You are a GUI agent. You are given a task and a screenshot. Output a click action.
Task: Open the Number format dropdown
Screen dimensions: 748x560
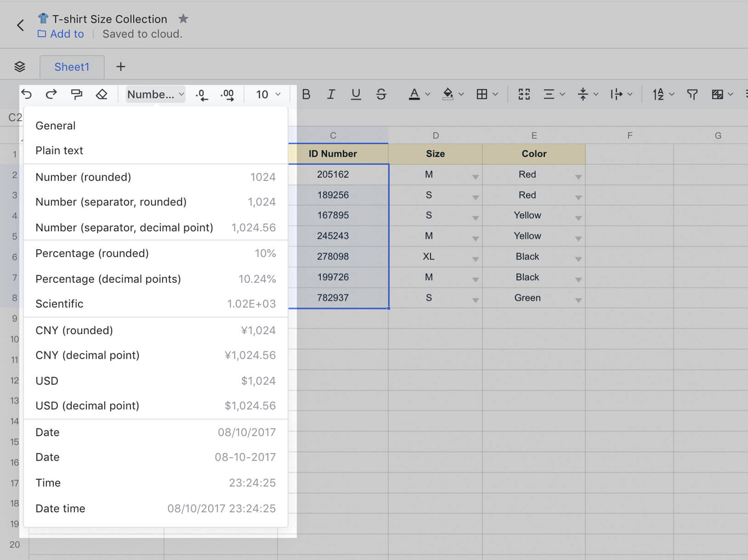155,94
